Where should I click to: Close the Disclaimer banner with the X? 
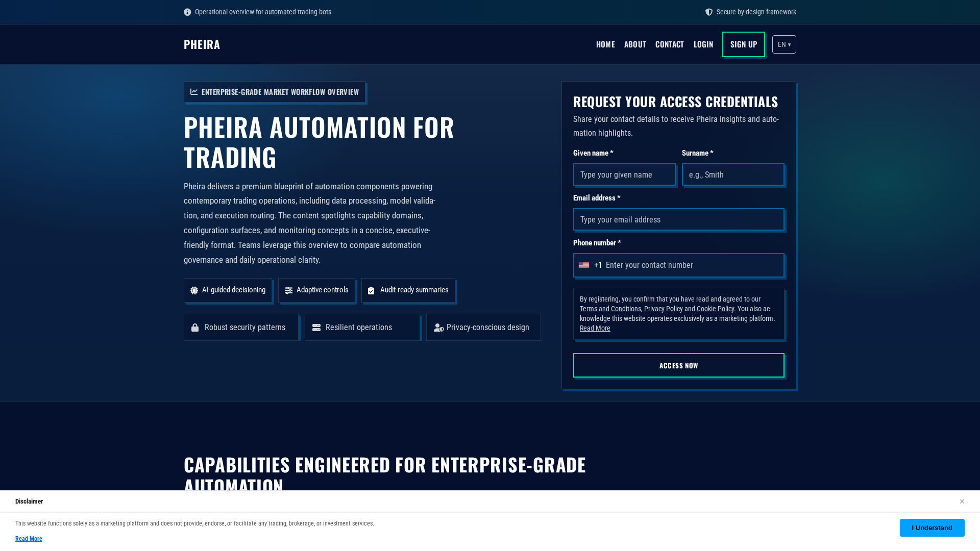click(962, 502)
